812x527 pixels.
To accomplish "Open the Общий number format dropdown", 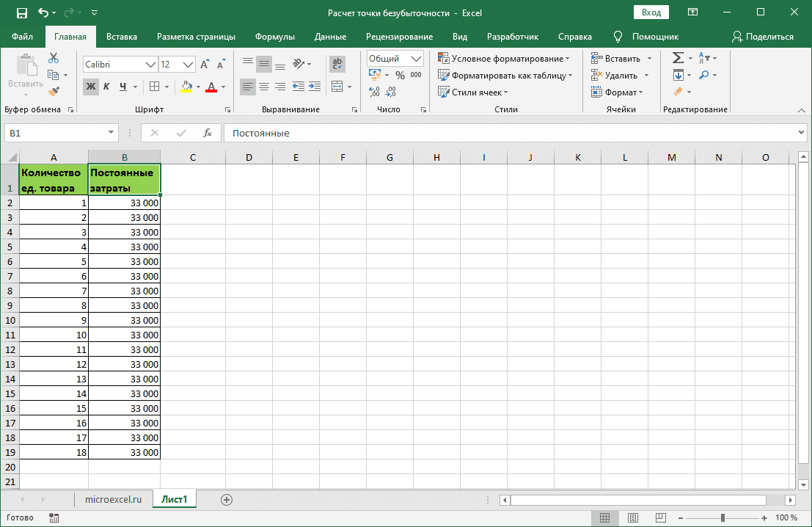I will point(417,59).
